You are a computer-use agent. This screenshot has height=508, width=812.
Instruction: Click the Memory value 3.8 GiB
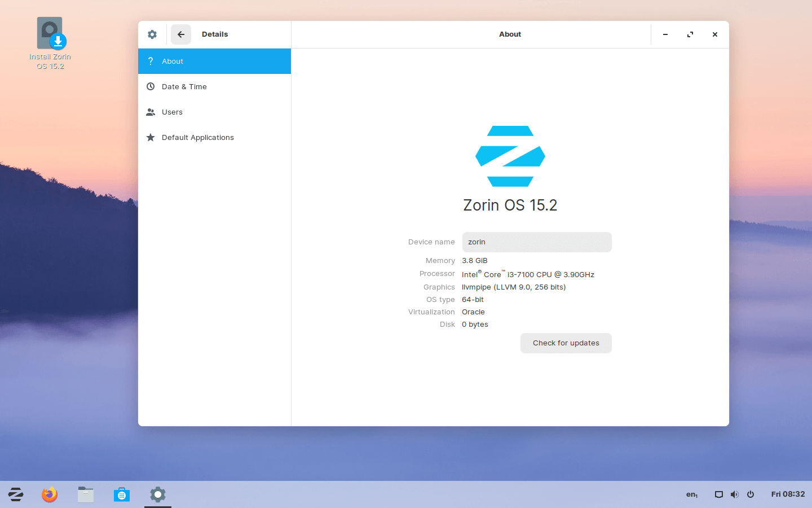475,261
